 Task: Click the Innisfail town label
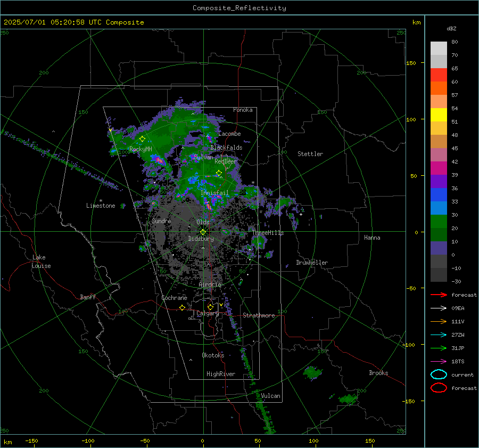click(214, 193)
